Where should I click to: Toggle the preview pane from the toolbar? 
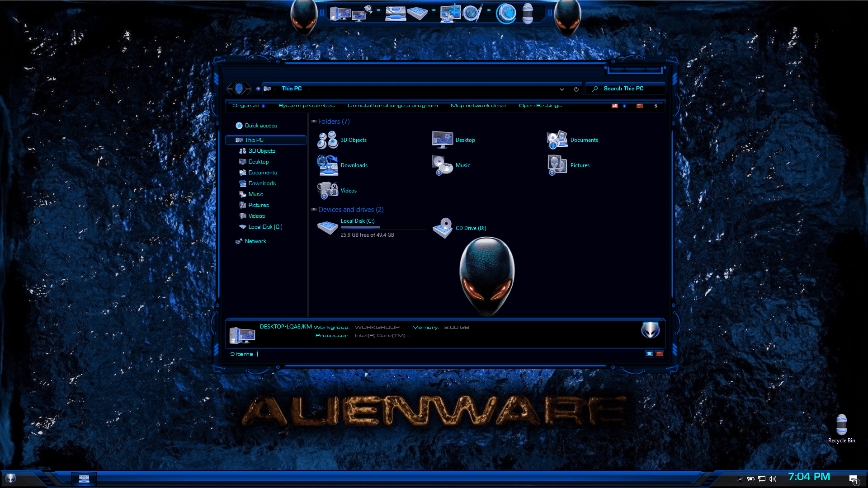(x=640, y=106)
